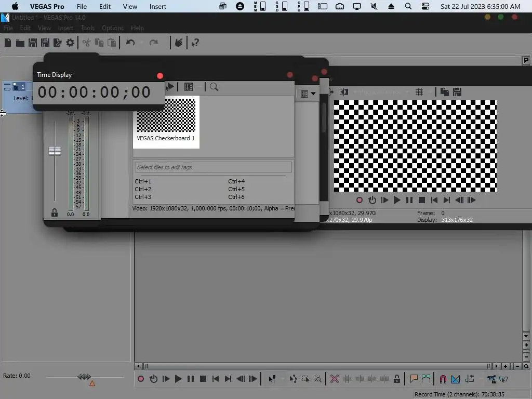Open the Insert menu in macOS menu bar
532x399 pixels.
158,6
